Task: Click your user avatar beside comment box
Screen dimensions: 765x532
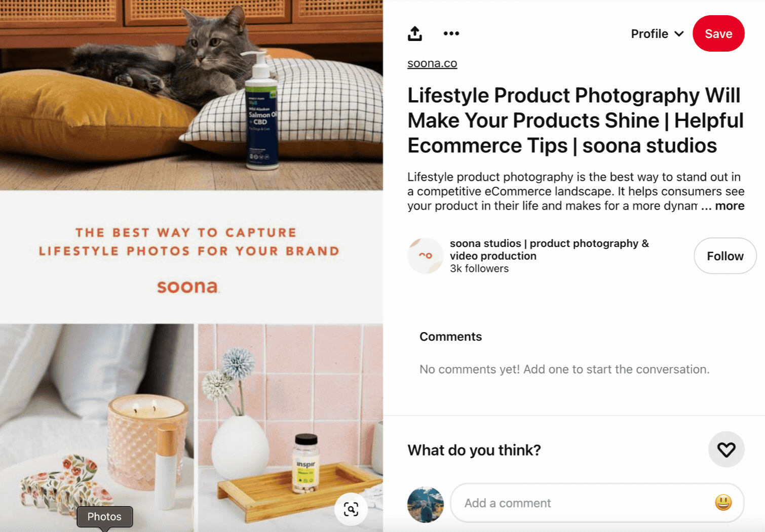Action: tap(426, 505)
